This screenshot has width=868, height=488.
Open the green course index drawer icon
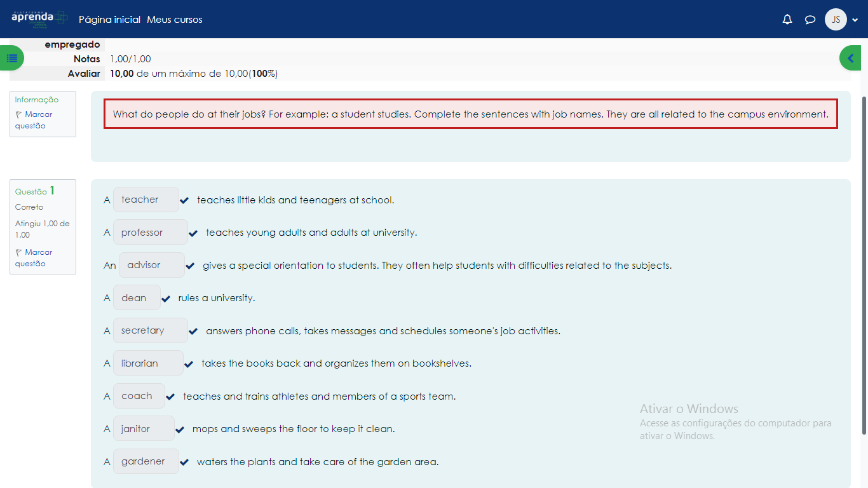[x=12, y=58]
